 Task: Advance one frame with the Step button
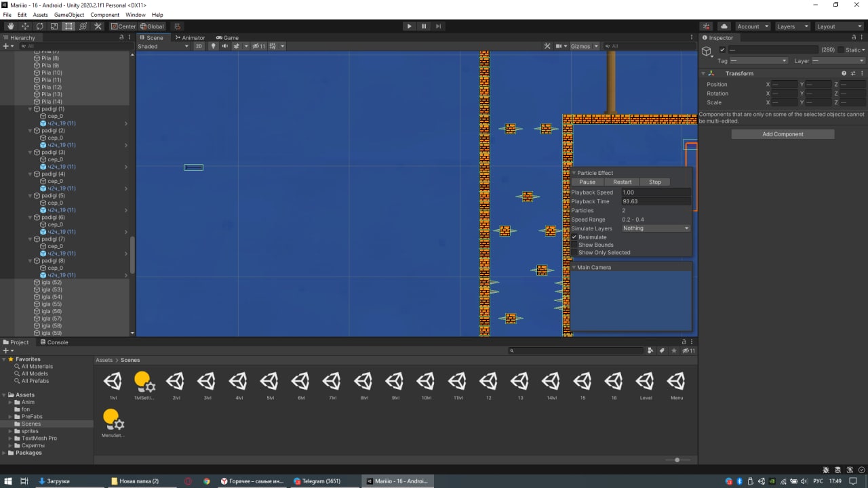pos(439,26)
